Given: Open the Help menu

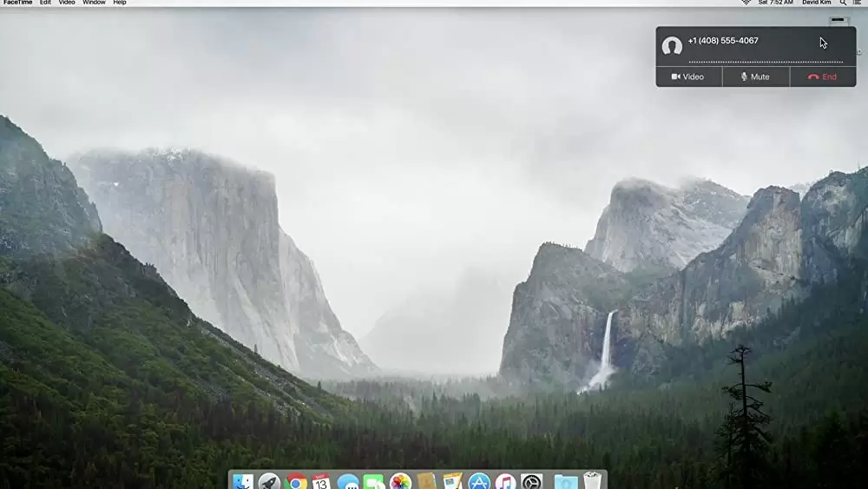Looking at the screenshot, I should click(120, 3).
